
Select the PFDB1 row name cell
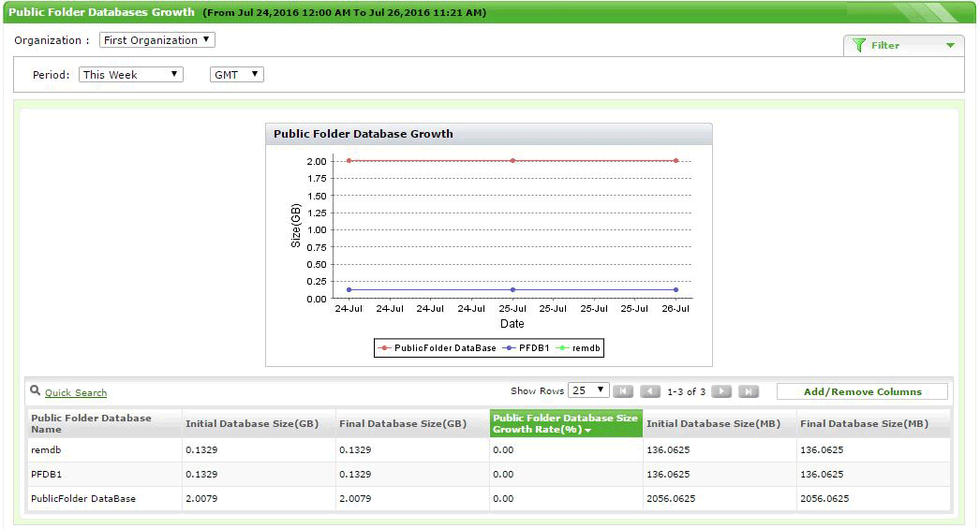point(104,474)
